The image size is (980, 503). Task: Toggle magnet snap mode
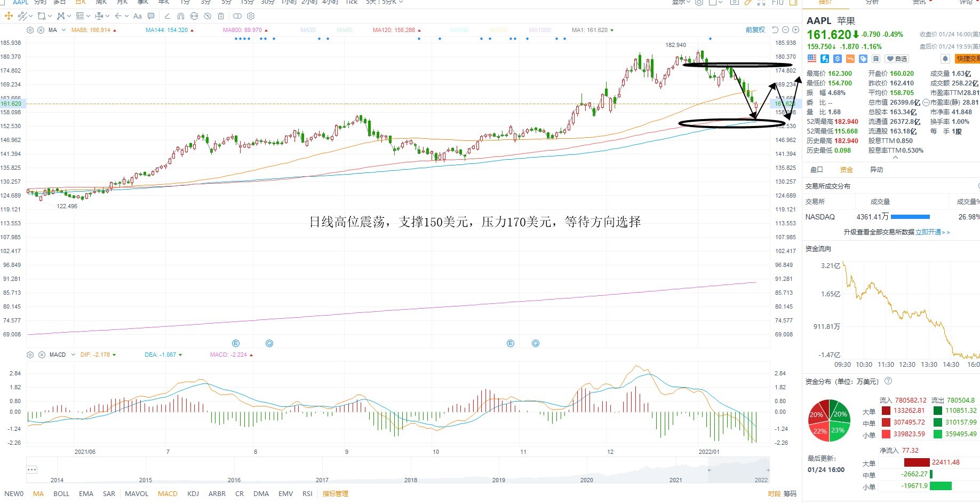tap(181, 16)
